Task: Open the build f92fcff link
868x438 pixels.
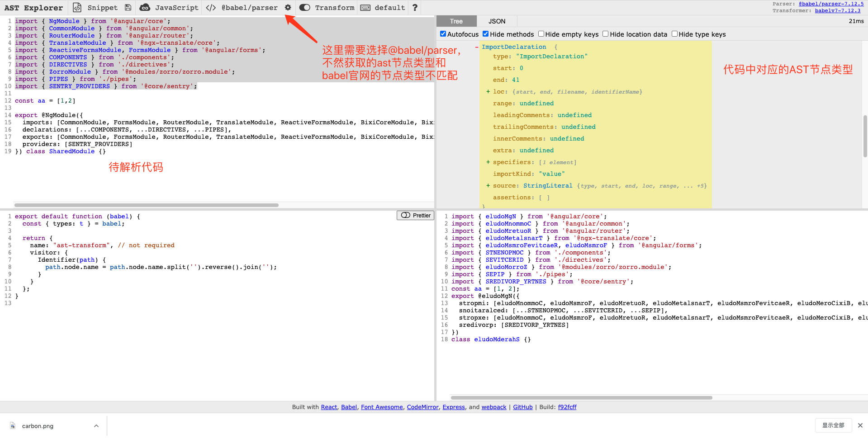Action: [x=567, y=407]
